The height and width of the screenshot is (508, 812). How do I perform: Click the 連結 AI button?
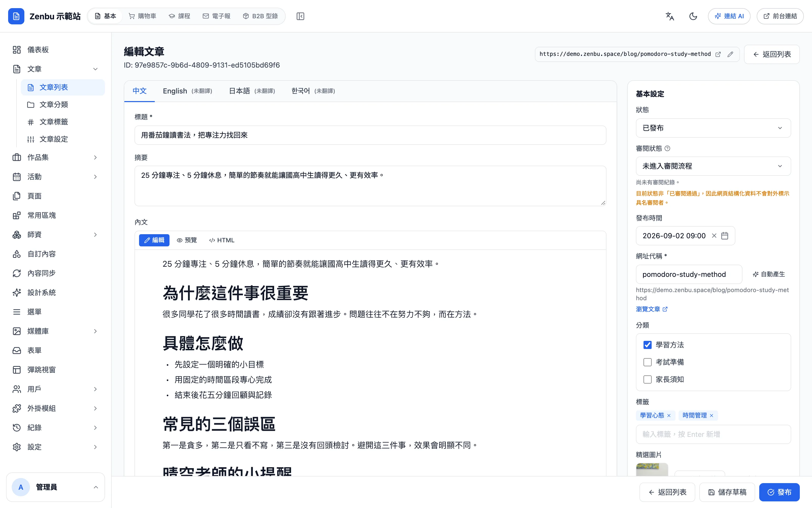point(729,16)
